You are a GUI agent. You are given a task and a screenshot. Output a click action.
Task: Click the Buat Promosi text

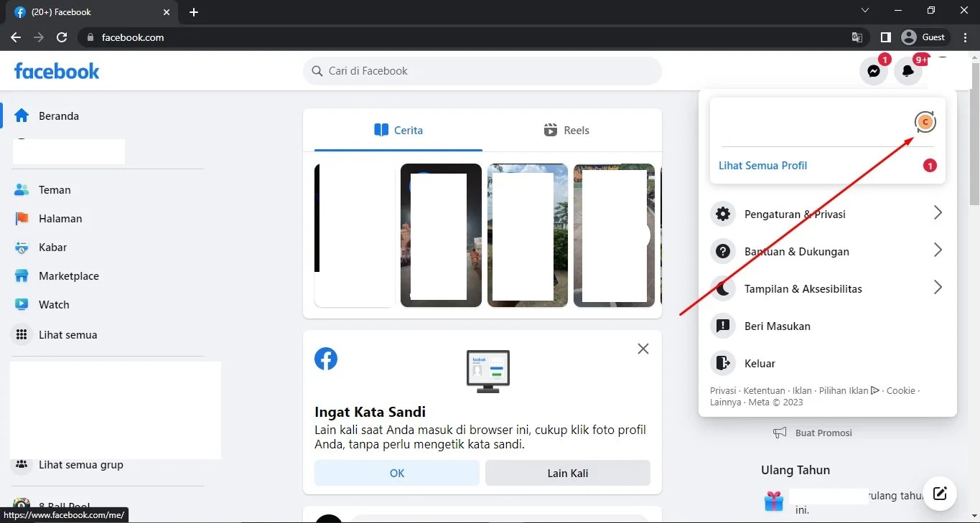(x=823, y=433)
